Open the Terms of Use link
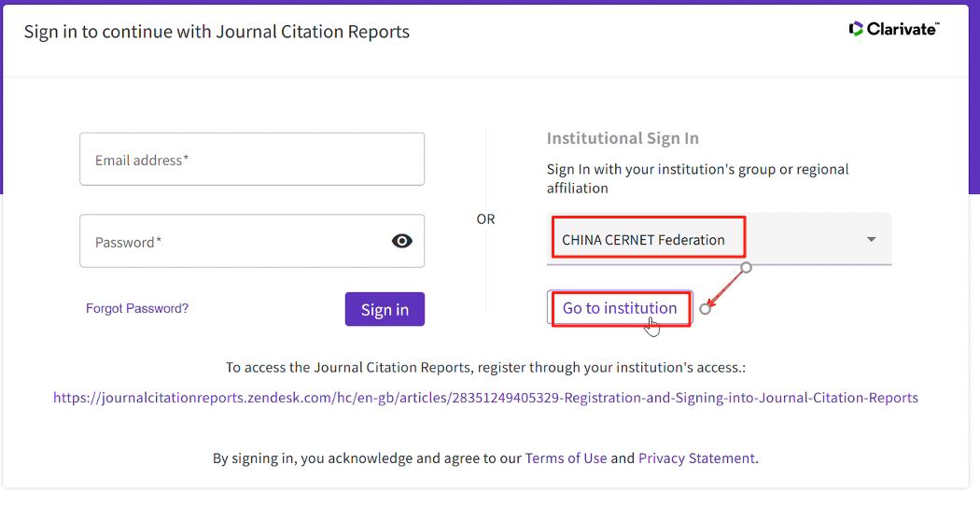 pos(566,458)
